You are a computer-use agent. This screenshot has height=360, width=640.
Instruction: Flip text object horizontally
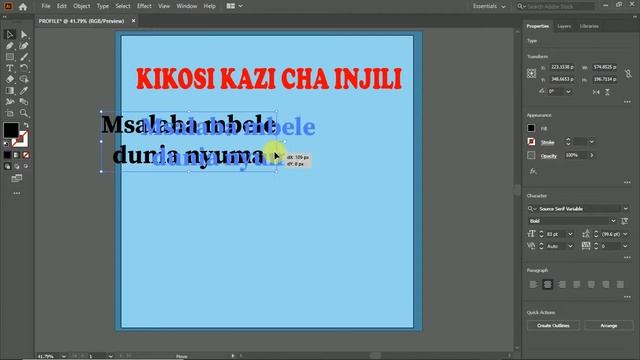596,92
